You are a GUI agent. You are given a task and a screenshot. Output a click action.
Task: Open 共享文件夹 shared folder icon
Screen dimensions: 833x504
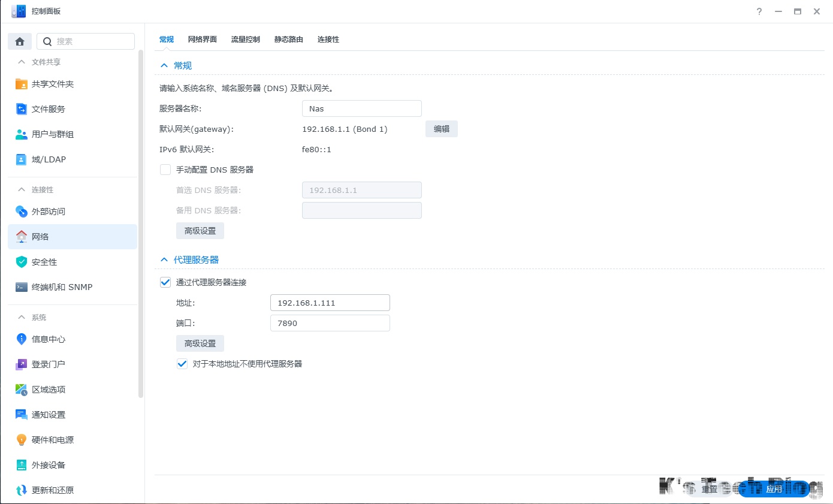pos(22,84)
